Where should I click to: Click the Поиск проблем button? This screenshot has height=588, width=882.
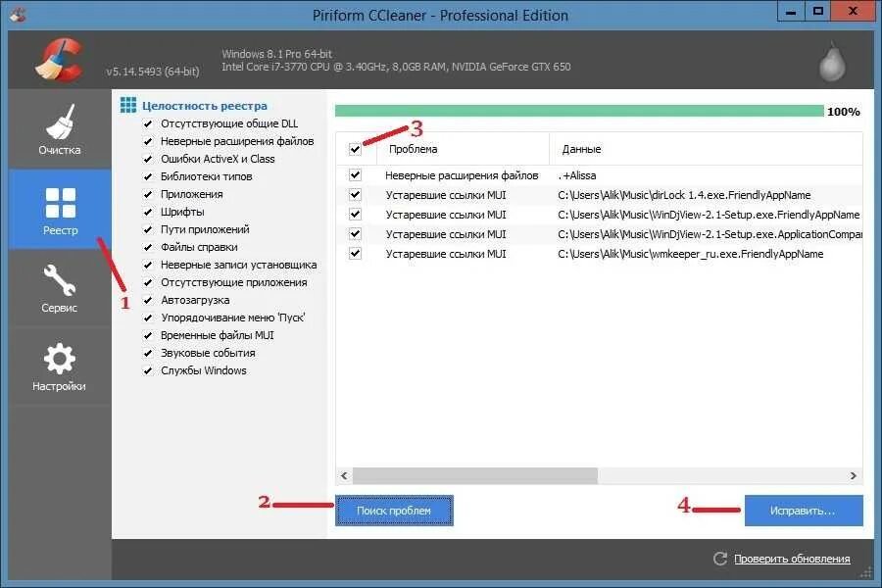pos(394,511)
